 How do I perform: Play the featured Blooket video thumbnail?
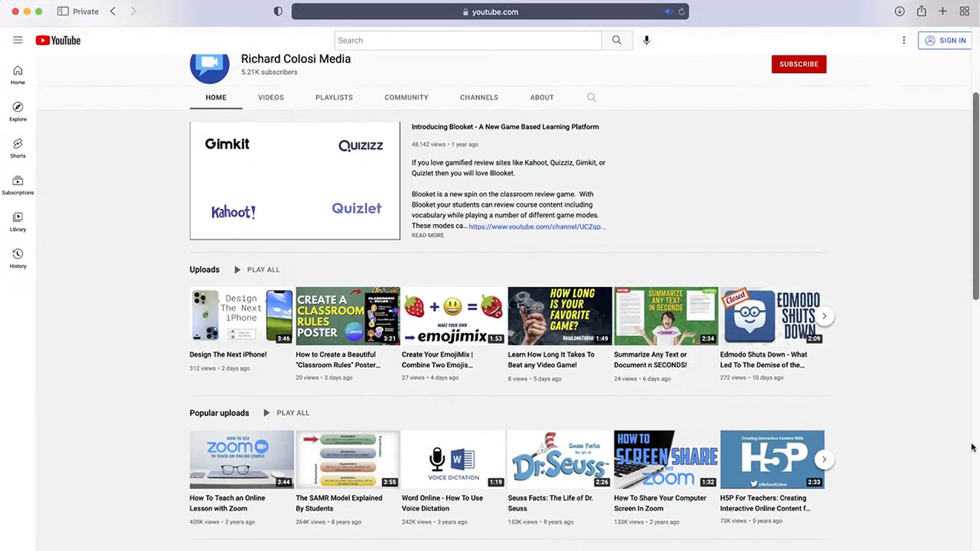coord(295,181)
